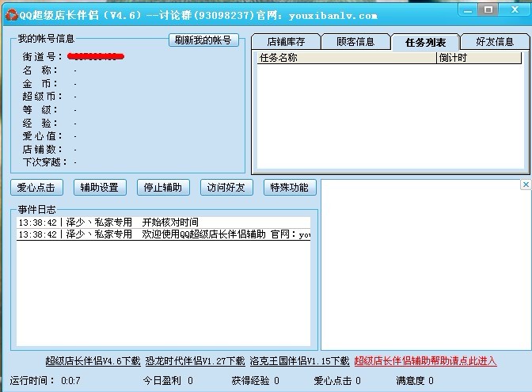Close the QQ超级店长伴侣 window
Viewport: 532px width, 392px height.
click(515, 10)
